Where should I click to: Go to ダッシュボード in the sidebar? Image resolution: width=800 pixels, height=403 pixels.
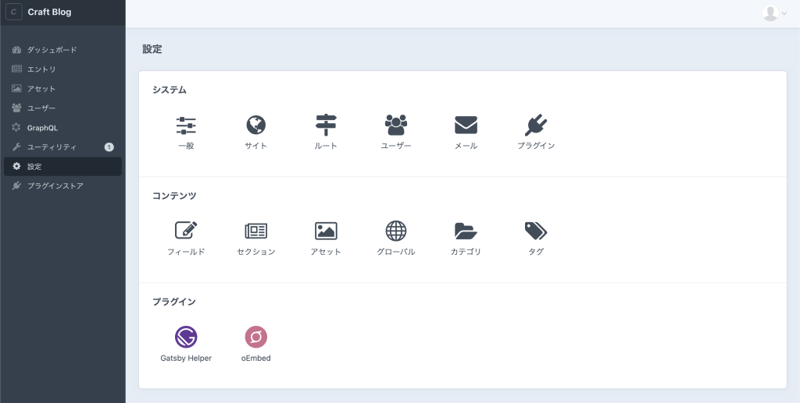click(x=52, y=50)
